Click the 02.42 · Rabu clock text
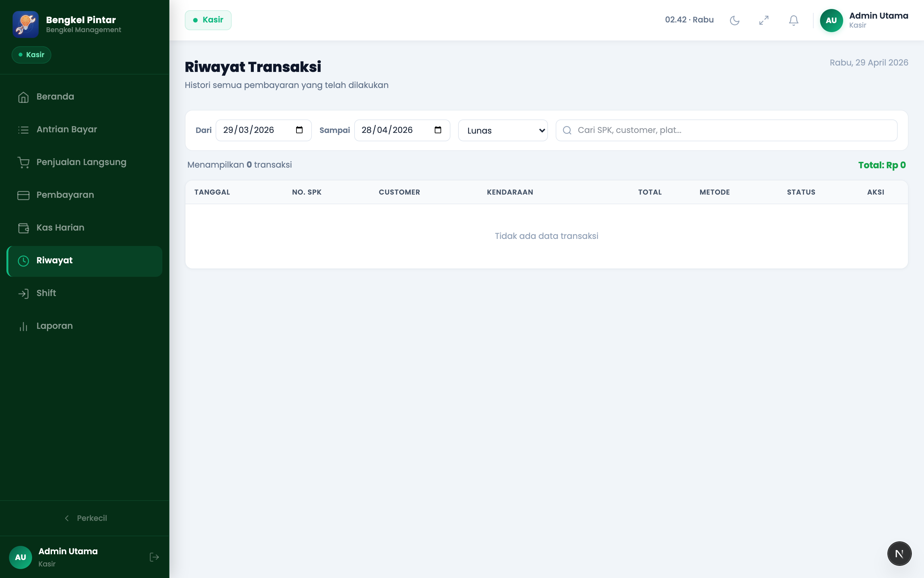This screenshot has height=578, width=924. [x=689, y=20]
